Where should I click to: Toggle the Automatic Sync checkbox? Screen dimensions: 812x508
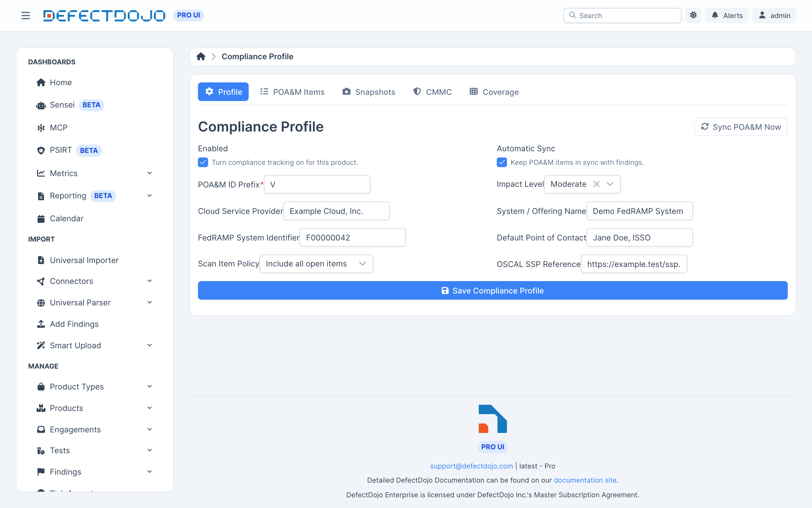pos(502,162)
